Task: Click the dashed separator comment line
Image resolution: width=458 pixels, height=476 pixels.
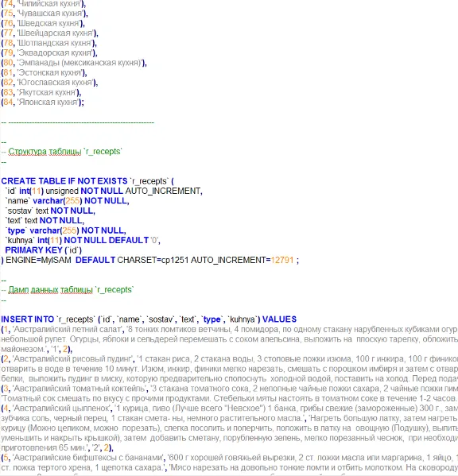Action: point(77,122)
